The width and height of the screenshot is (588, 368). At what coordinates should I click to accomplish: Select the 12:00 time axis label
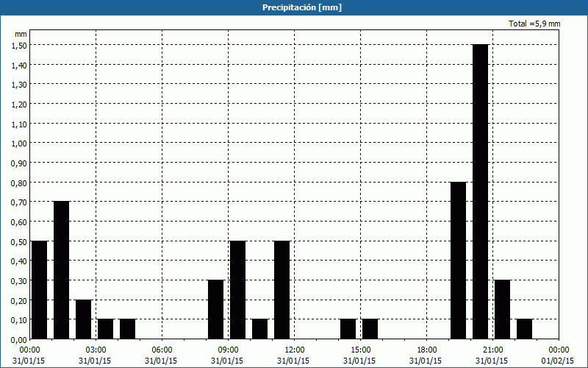(x=294, y=350)
